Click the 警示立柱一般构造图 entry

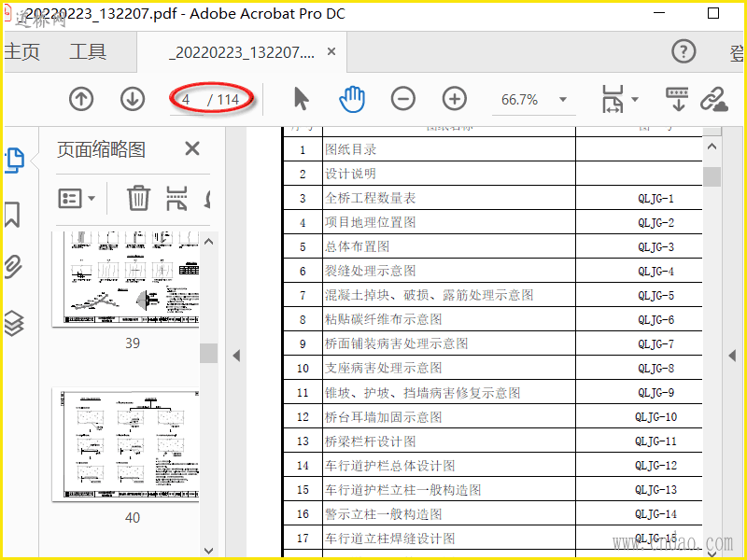[384, 514]
